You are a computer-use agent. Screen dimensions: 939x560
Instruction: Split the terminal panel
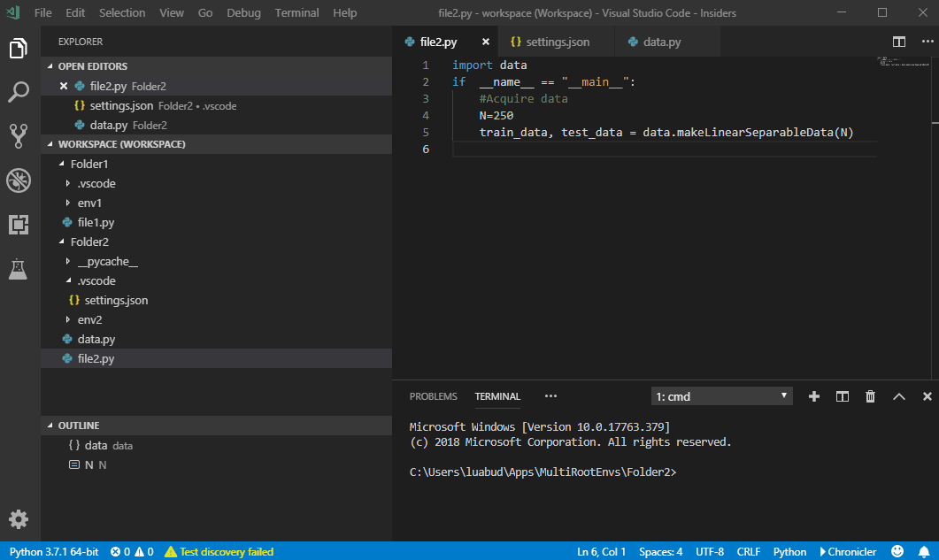842,396
